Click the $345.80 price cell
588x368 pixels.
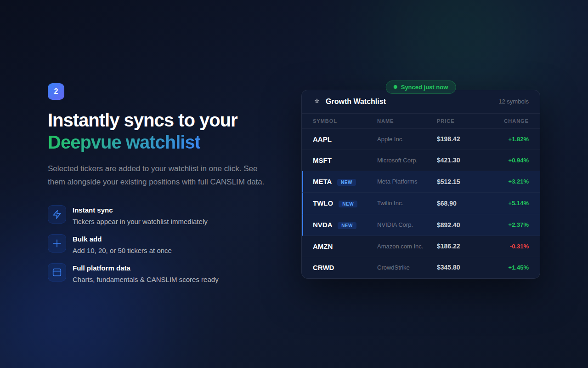pos(448,267)
